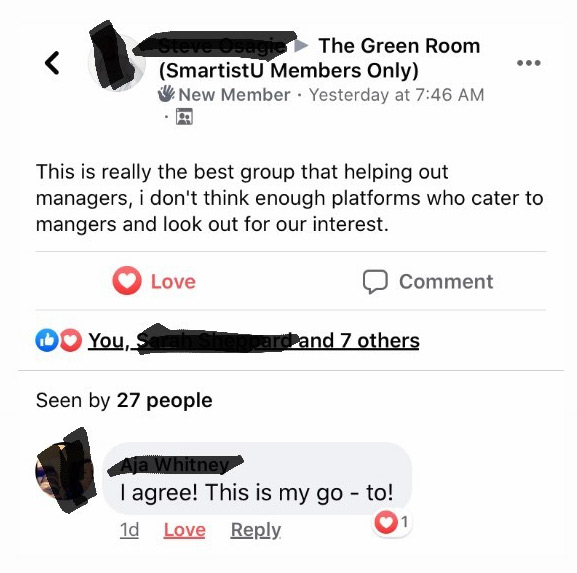Tap the speech bubble comment icon

[375, 282]
